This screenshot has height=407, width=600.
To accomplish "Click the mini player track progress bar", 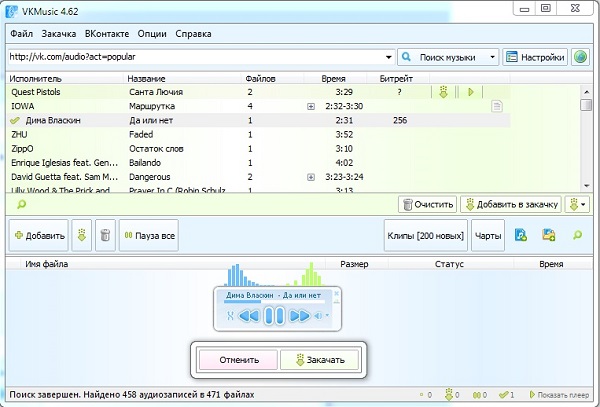I will pos(274,301).
